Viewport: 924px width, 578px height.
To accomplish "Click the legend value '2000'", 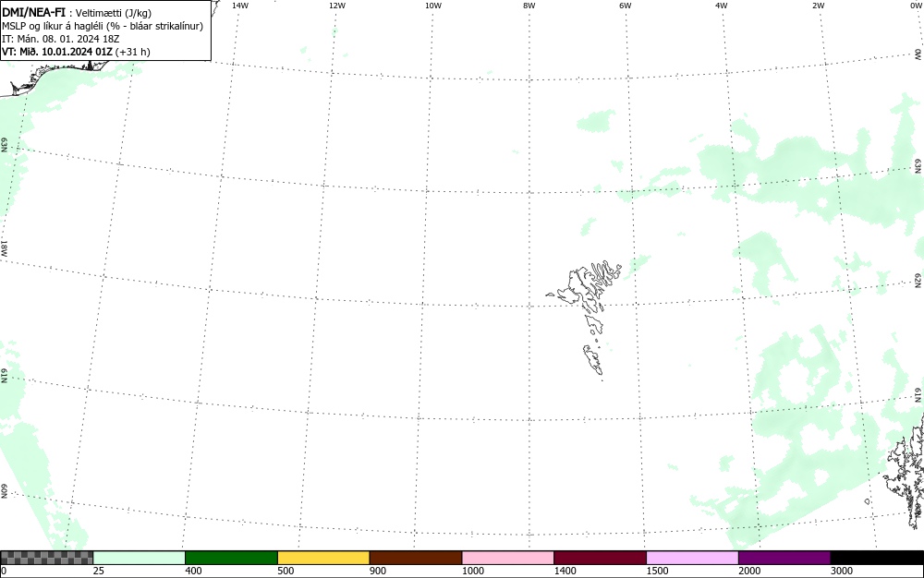I will tap(749, 571).
